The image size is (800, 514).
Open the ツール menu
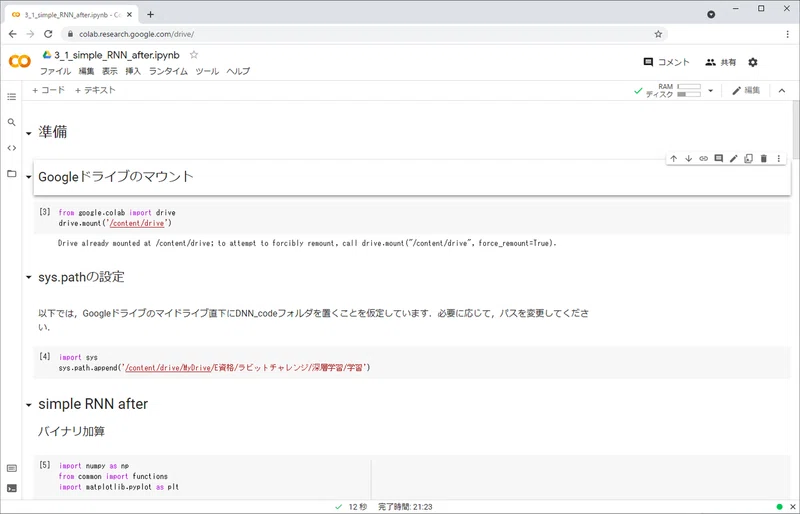point(207,71)
